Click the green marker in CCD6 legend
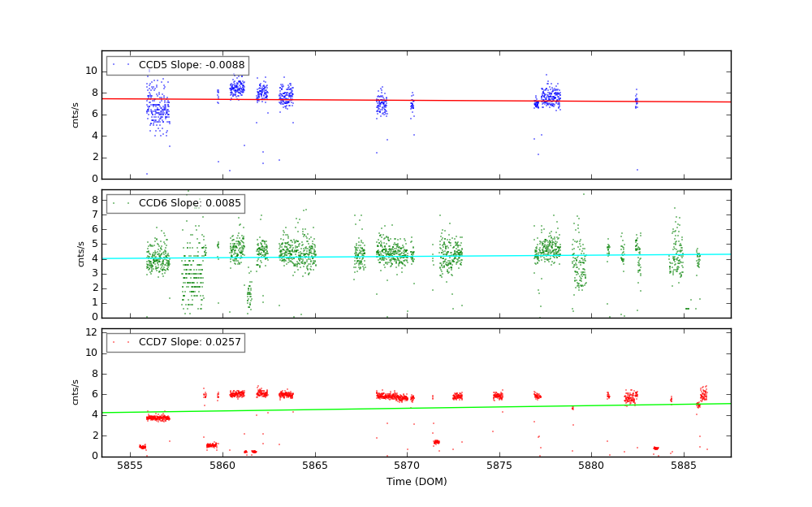Viewport: 812px width, 507px height. click(x=114, y=204)
